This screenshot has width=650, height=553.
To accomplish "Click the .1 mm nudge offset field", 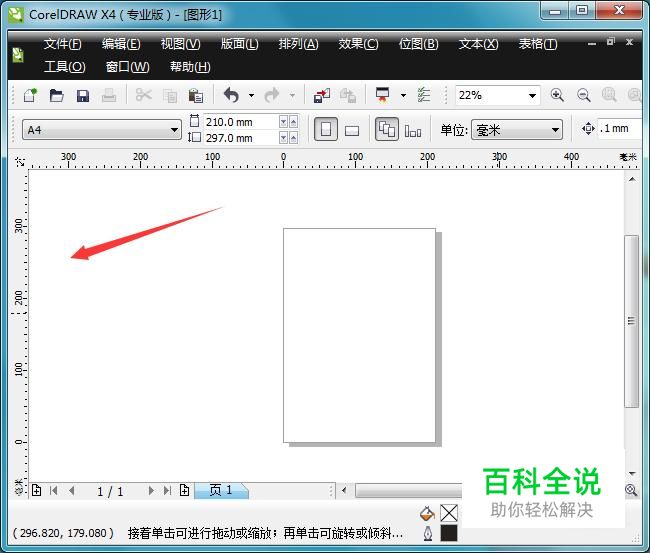I will point(618,129).
